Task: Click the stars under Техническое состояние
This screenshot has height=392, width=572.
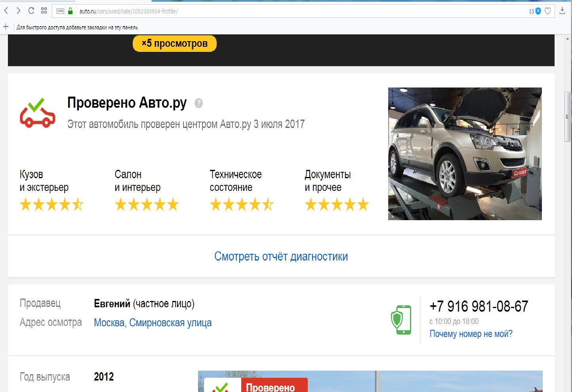Action: (242, 205)
